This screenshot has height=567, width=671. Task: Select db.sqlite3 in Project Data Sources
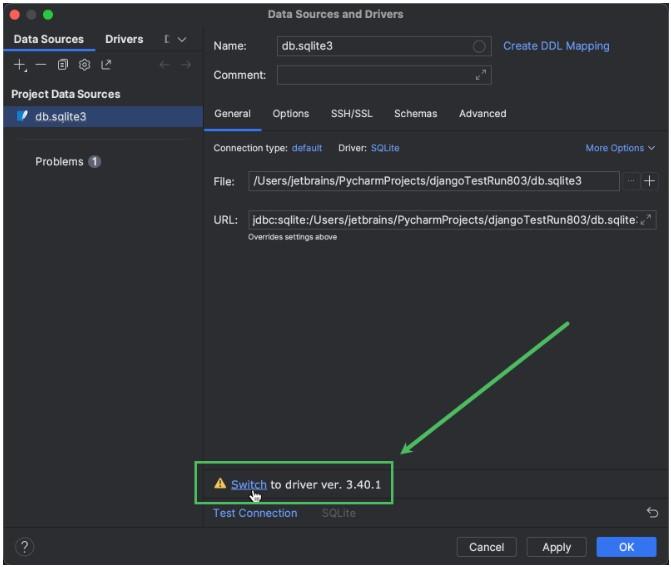[60, 116]
